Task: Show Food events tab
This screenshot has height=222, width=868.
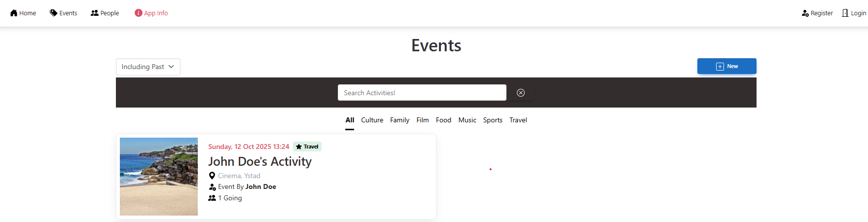Action: tap(443, 120)
